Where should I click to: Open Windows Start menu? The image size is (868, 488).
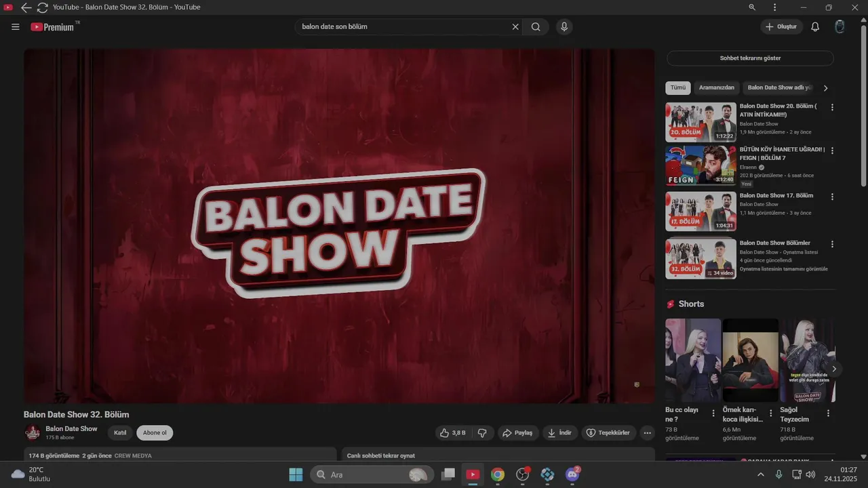coord(296,474)
